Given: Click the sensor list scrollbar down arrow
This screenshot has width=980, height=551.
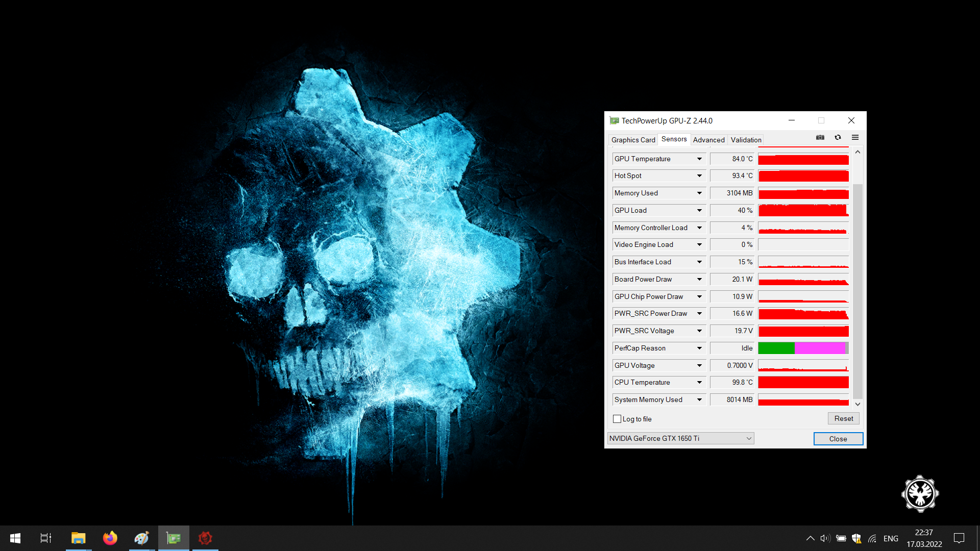Looking at the screenshot, I should click(x=857, y=404).
